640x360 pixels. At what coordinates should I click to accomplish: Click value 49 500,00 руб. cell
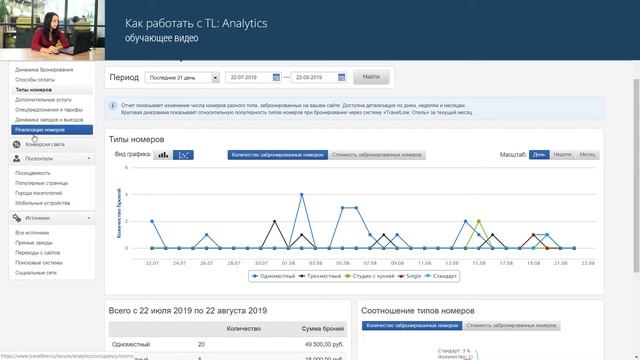(x=324, y=344)
